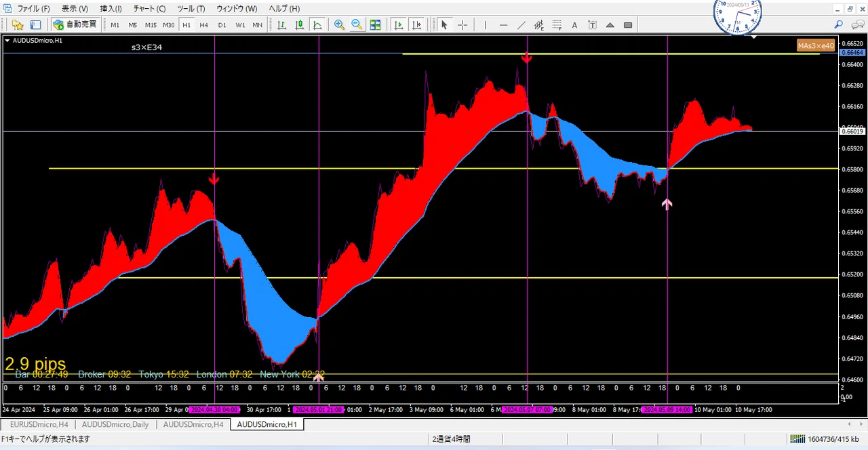Switch to EURUSDmicro,H4 chart tab
Screen dimensions: 868x450
[x=39, y=424]
